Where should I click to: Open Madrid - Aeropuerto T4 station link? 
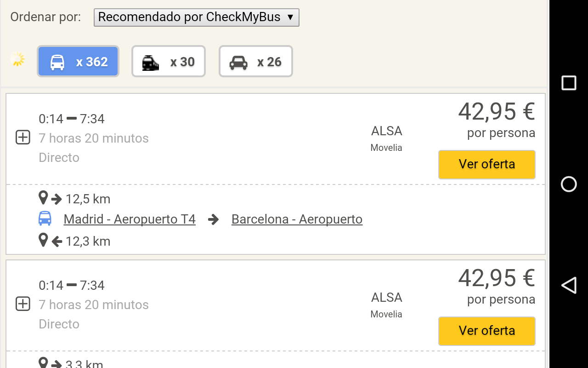point(130,219)
